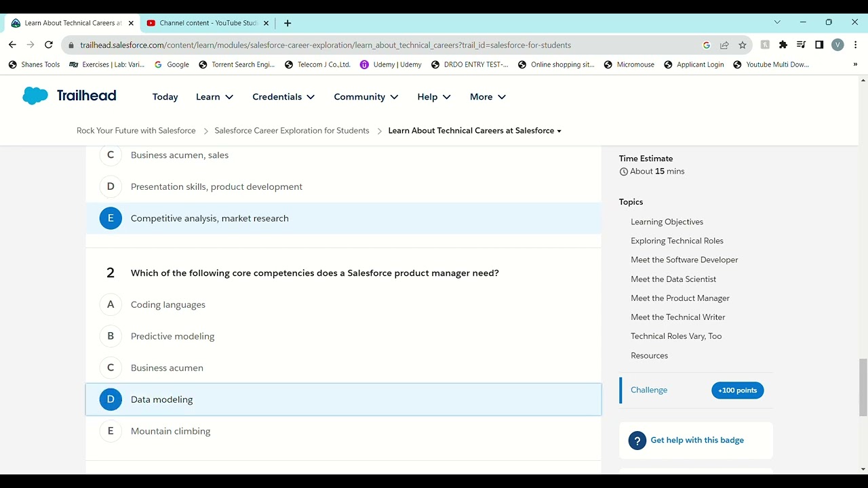Open Chrome three-dot menu
The height and width of the screenshot is (488, 868).
[x=856, y=45]
